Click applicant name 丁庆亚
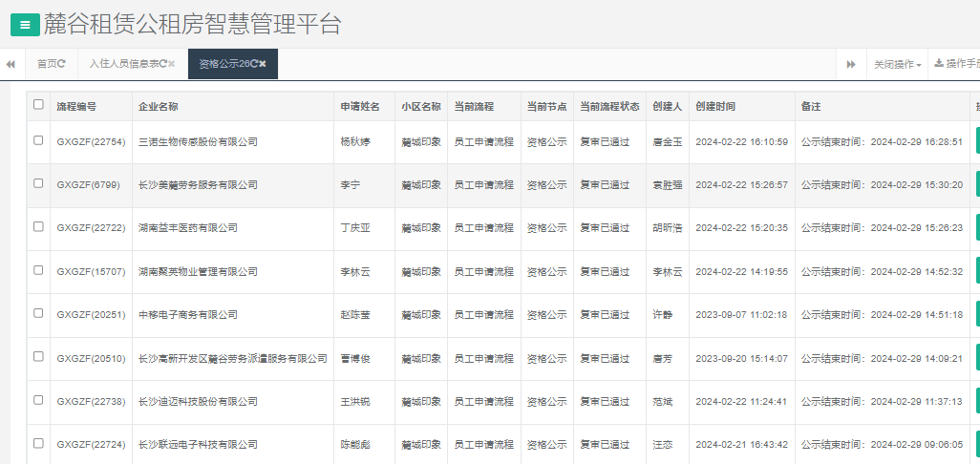The width and height of the screenshot is (980, 464). click(x=355, y=228)
